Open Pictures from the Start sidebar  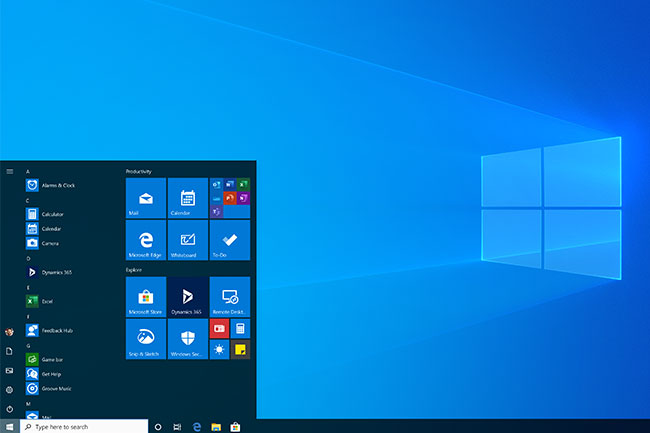click(x=10, y=370)
